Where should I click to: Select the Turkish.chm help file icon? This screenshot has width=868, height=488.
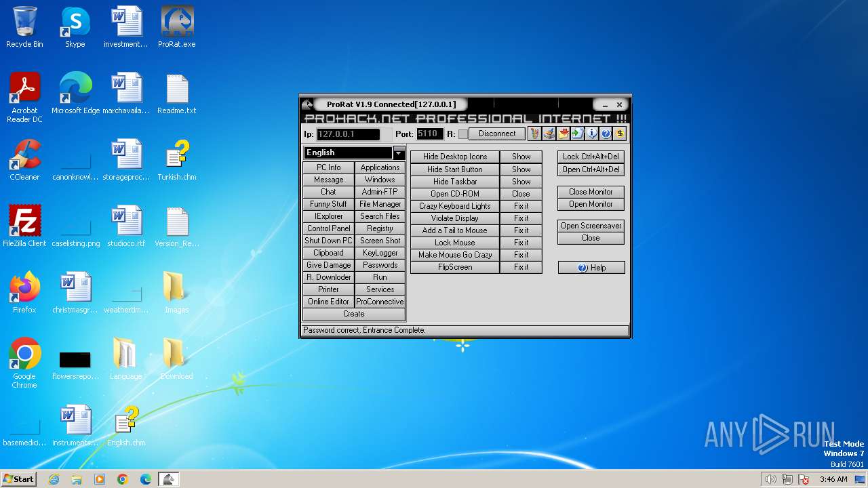pyautogui.click(x=177, y=161)
